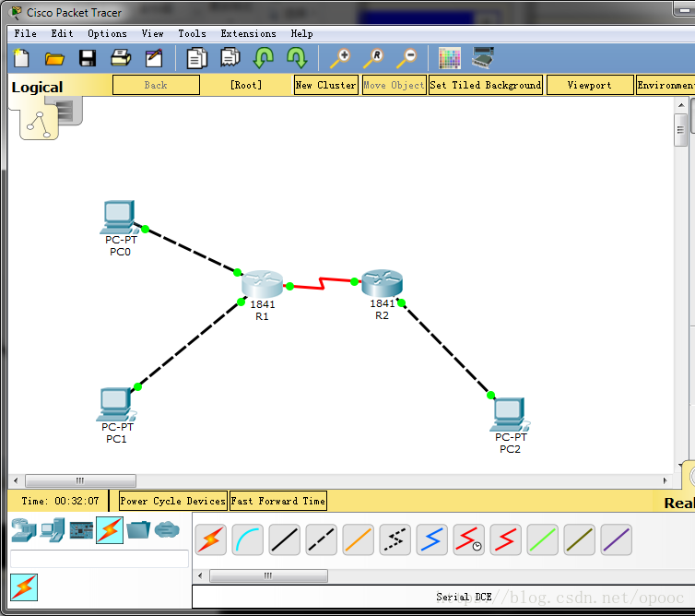Choose Copper Straight-Through cable (solid black)

point(285,539)
